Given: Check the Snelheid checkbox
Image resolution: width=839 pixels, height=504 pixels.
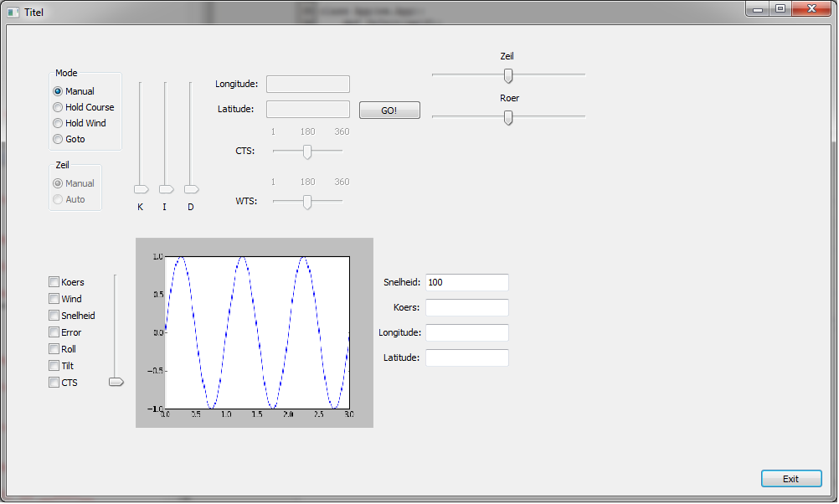Looking at the screenshot, I should click(54, 316).
